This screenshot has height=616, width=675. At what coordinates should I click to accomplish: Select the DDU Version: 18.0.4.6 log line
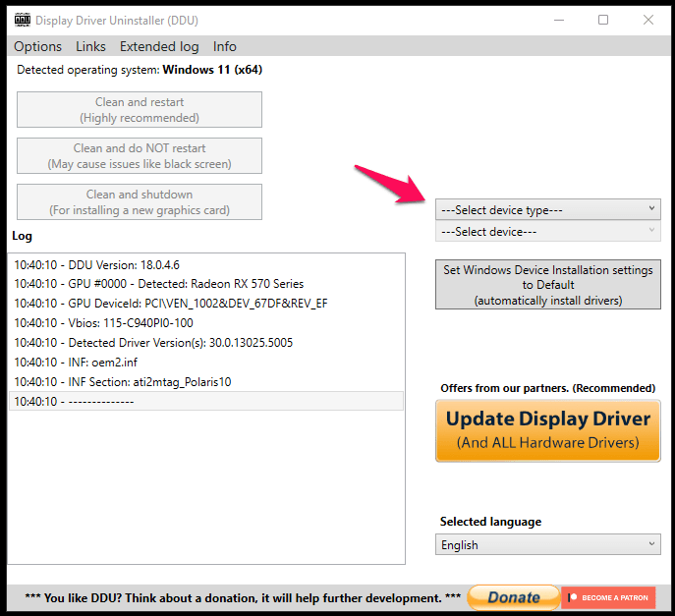point(206,264)
